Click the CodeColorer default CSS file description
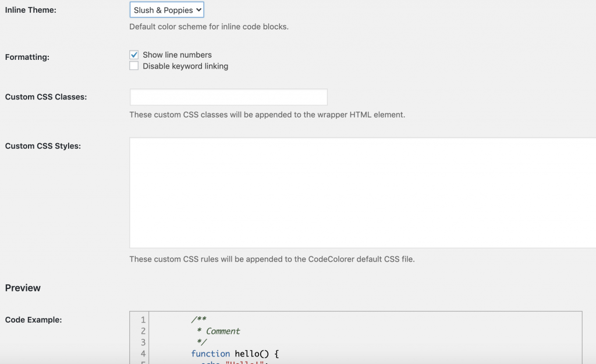Image resolution: width=596 pixels, height=364 pixels. (272, 259)
